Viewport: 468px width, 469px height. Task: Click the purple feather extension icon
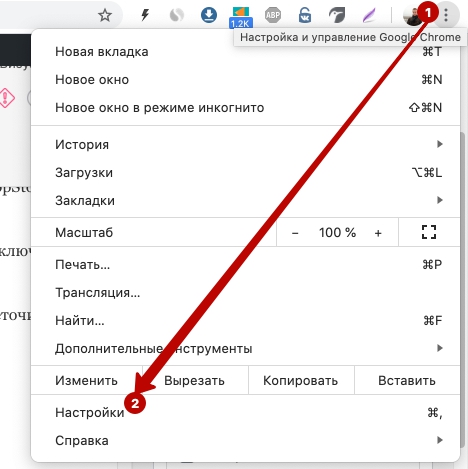[369, 15]
